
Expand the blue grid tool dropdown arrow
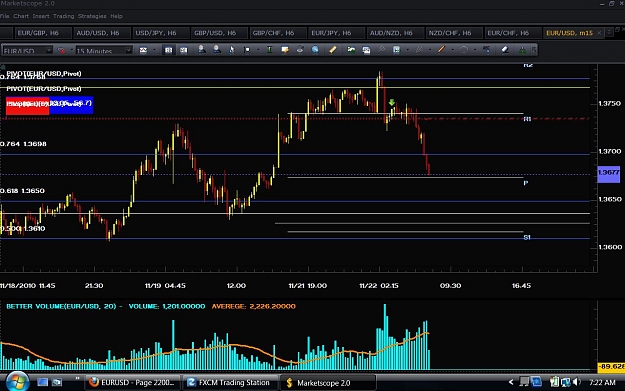407,50
